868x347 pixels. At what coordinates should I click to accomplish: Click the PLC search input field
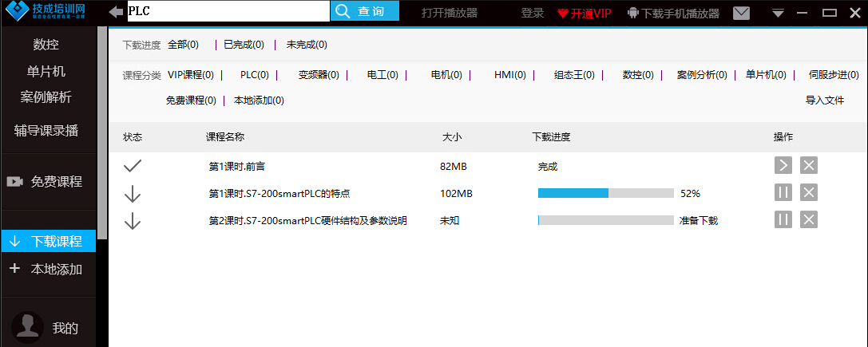point(228,11)
